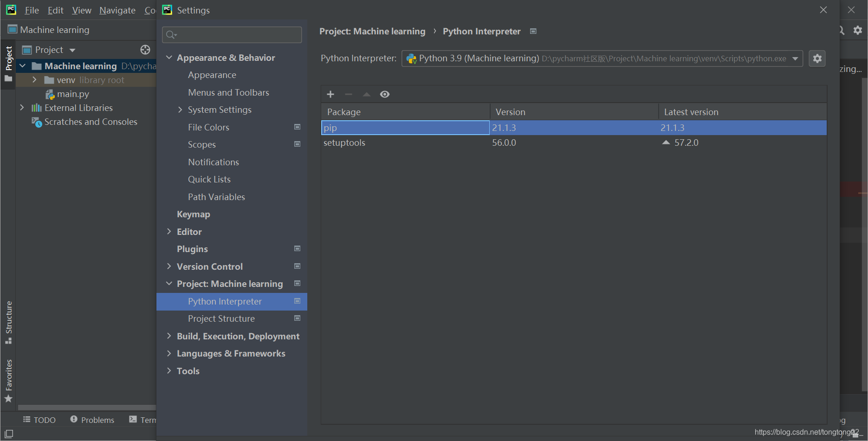Viewport: 868px width, 441px height.
Task: Click the upgrade package arrow icon
Action: [x=367, y=94]
